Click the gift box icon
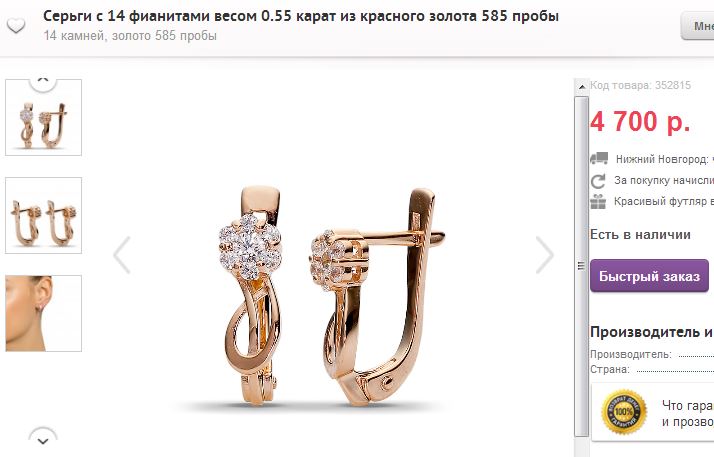Viewport: 714px width, 457px height. click(598, 202)
